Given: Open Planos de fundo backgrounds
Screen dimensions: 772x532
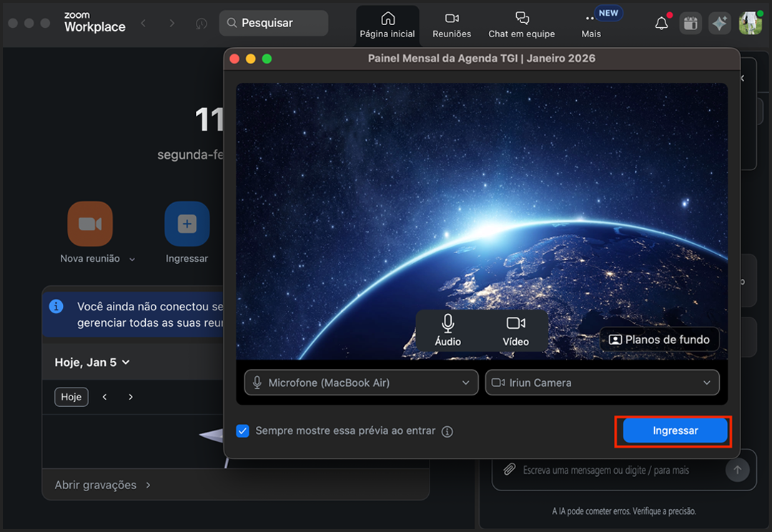Looking at the screenshot, I should click(x=659, y=340).
